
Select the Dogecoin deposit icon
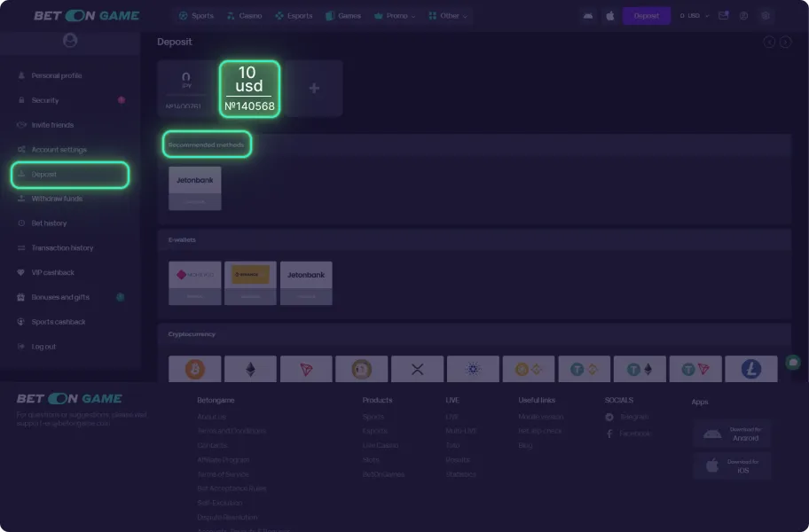pyautogui.click(x=361, y=368)
